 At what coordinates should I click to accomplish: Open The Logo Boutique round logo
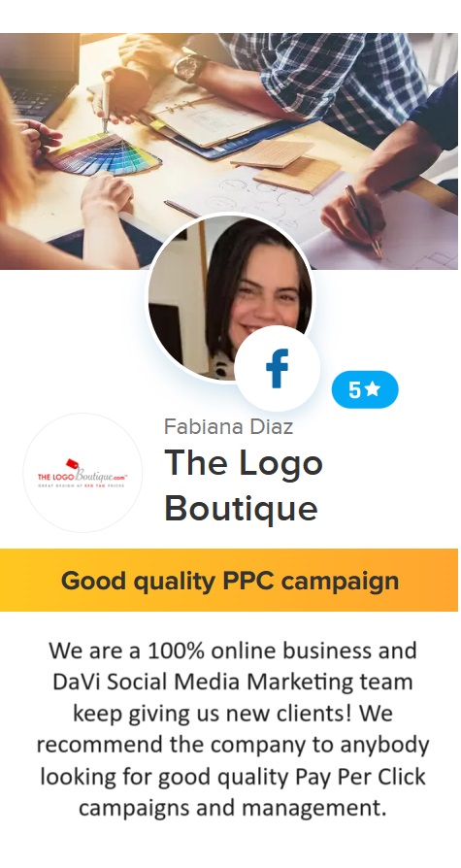pos(82,473)
